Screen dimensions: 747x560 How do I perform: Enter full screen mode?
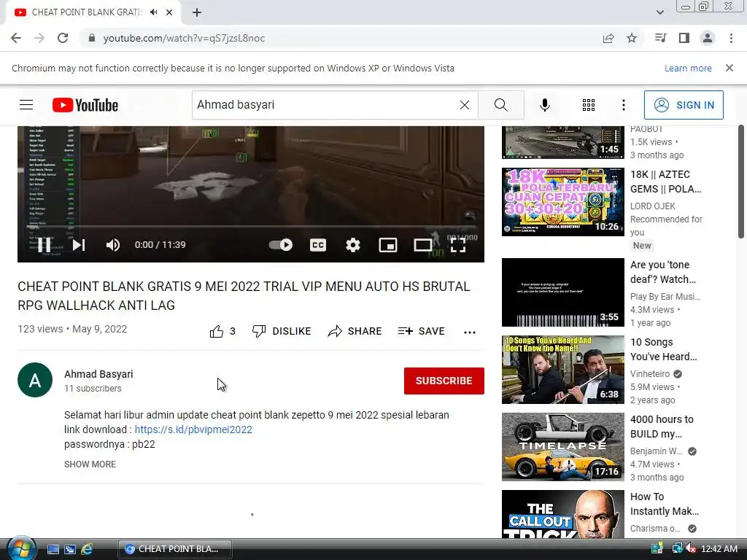coord(458,245)
